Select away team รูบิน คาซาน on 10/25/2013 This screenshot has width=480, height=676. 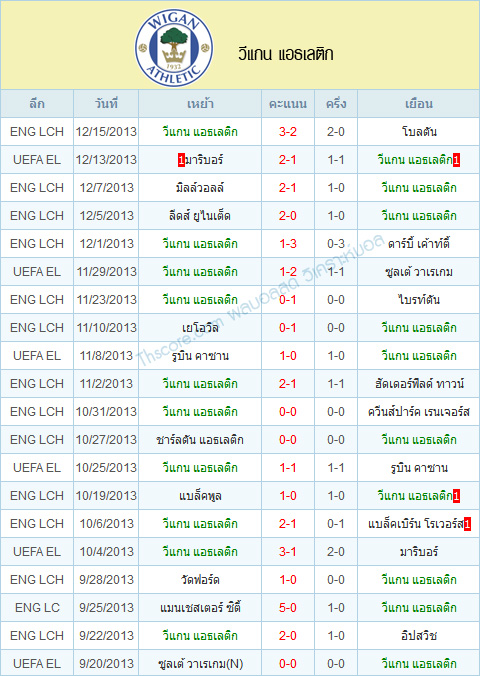pos(419,468)
